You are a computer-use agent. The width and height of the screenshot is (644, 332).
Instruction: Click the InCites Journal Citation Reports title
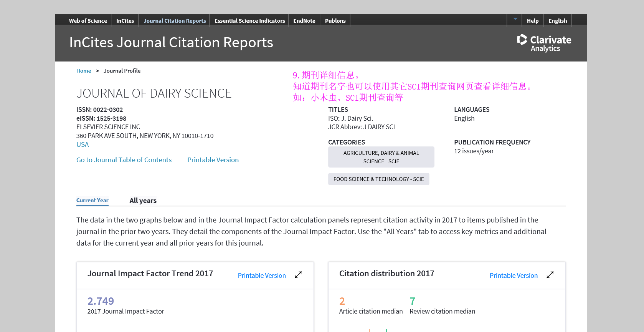pos(171,43)
